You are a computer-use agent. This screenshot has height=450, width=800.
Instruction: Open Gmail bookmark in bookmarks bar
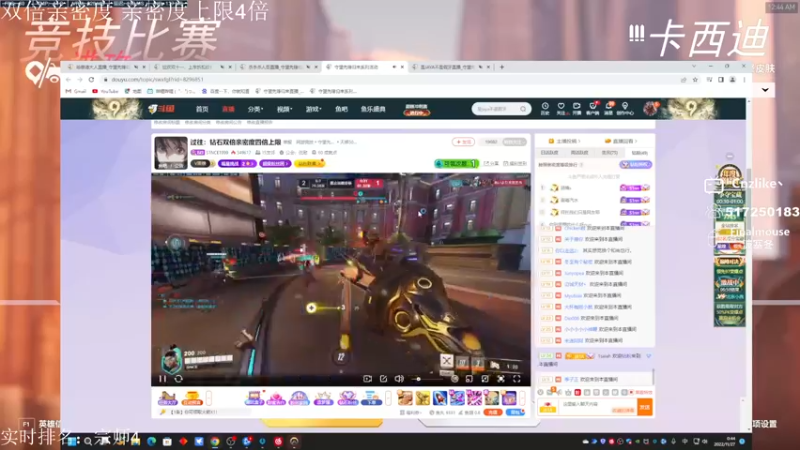pyautogui.click(x=76, y=91)
